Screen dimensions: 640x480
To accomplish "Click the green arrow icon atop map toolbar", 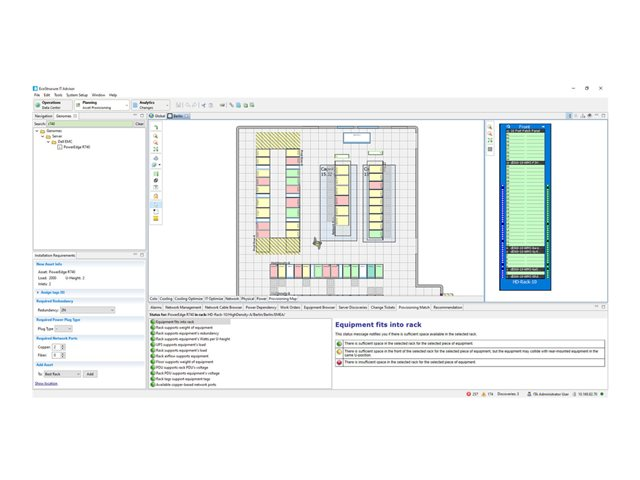I will coord(156,128).
